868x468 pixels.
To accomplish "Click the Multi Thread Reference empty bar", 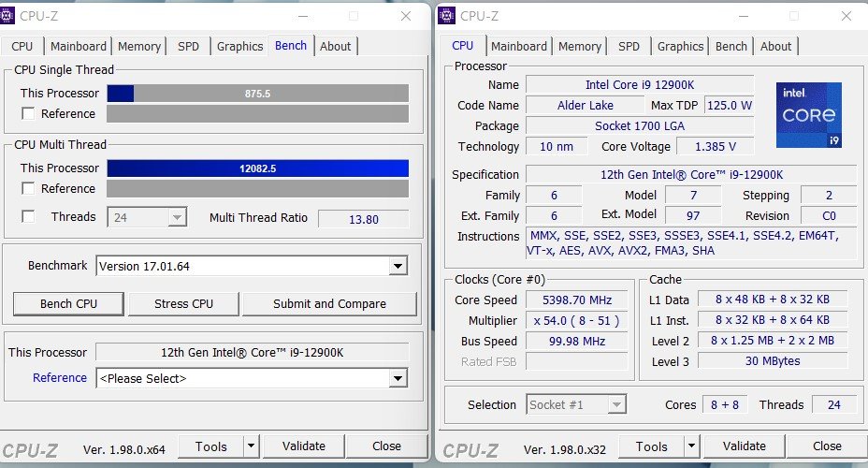I will coord(258,188).
